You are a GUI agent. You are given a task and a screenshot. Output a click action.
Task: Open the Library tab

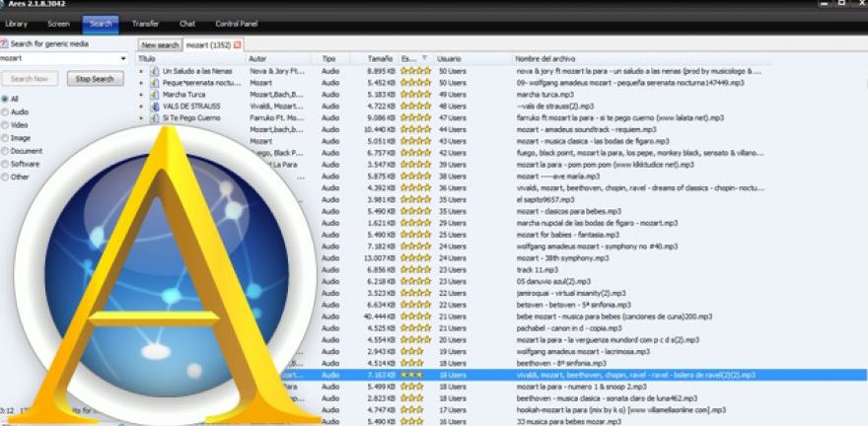pos(16,25)
